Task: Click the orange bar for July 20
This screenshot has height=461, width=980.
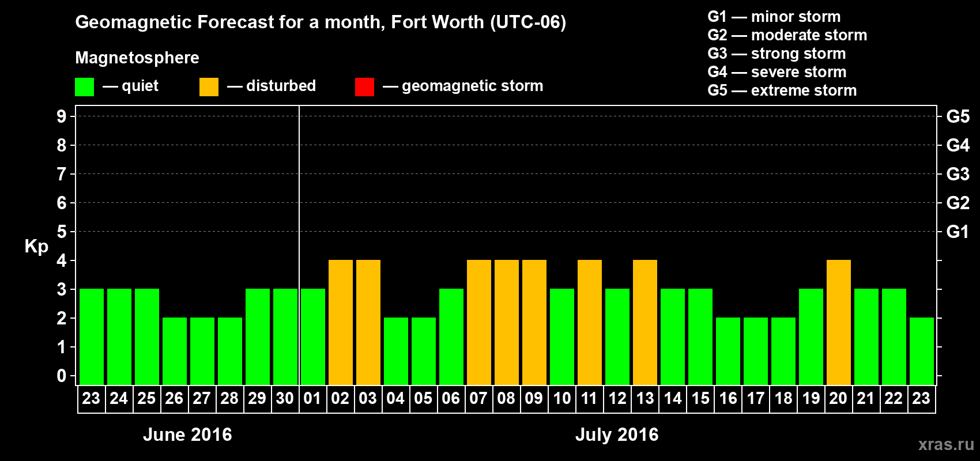Action: 839,322
